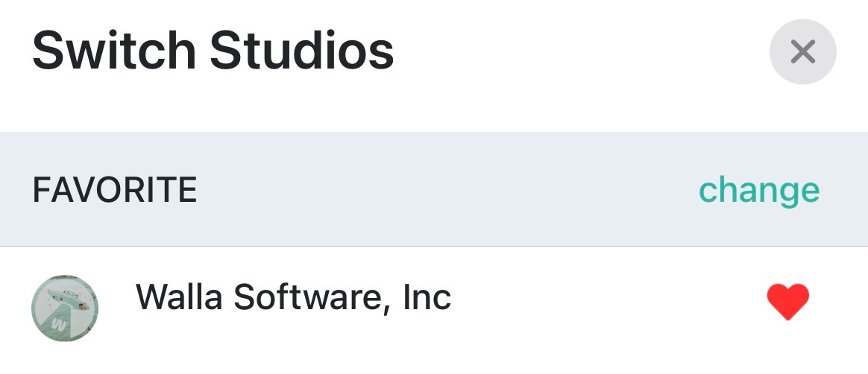This screenshot has width=868, height=374.
Task: Click the FAVORITE section header label
Action: (115, 191)
